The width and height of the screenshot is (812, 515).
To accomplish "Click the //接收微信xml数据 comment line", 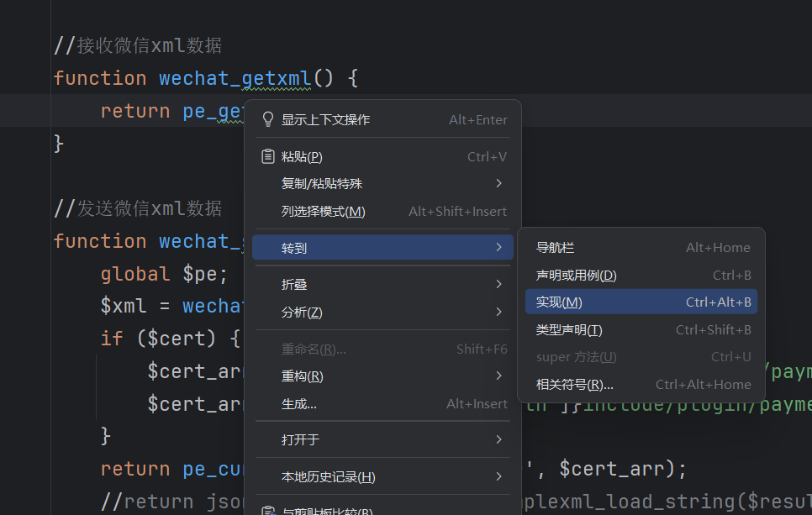I will [x=138, y=45].
